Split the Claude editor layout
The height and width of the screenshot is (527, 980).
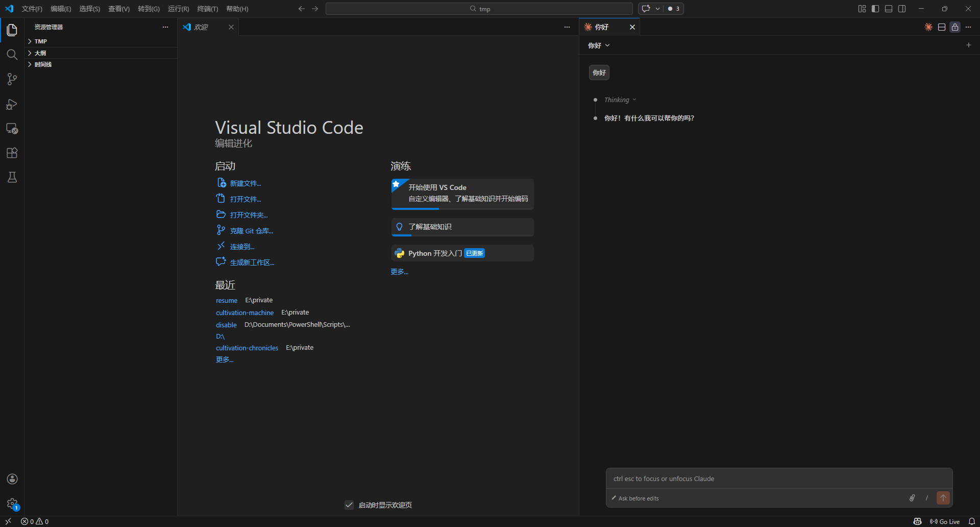942,27
